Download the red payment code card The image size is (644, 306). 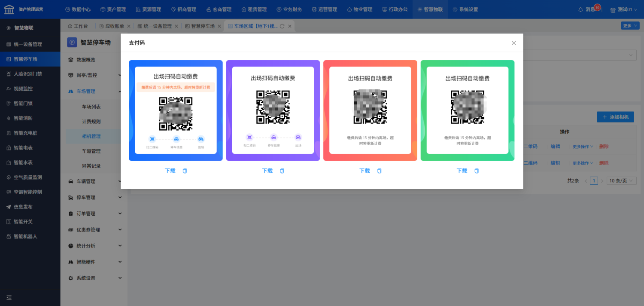365,171
